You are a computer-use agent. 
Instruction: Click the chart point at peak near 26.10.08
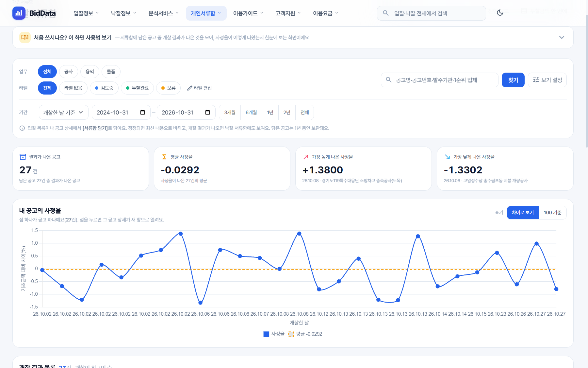[299, 234]
